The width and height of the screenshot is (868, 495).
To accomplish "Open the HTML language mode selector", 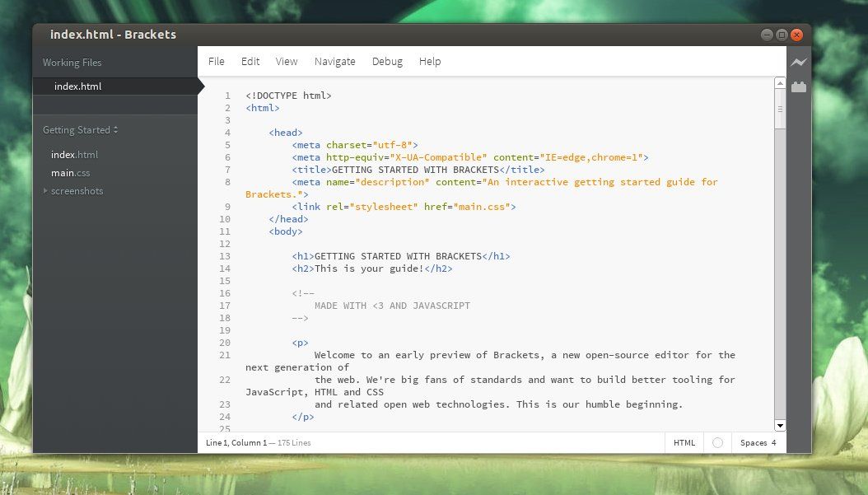I will pyautogui.click(x=684, y=442).
